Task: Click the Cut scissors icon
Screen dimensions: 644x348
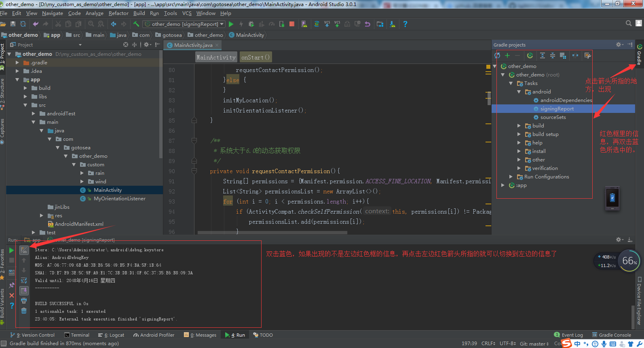Action: [58, 24]
